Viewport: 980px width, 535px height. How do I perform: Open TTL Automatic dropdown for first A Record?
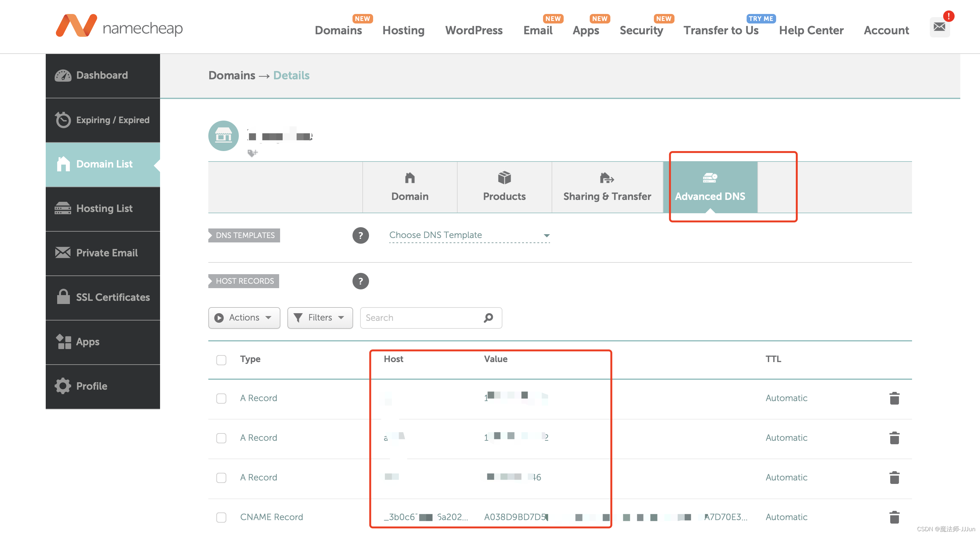[786, 398]
